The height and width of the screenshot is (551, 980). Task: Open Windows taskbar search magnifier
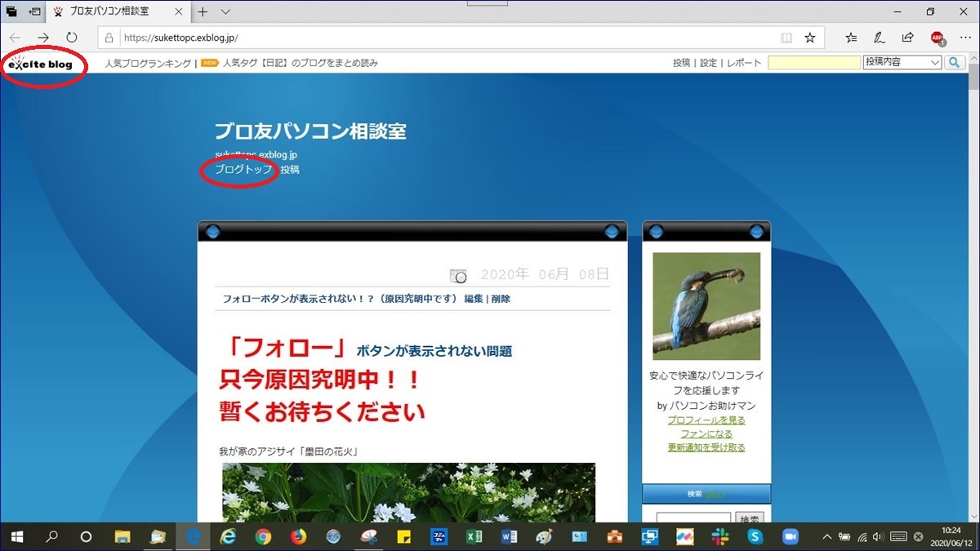[51, 536]
